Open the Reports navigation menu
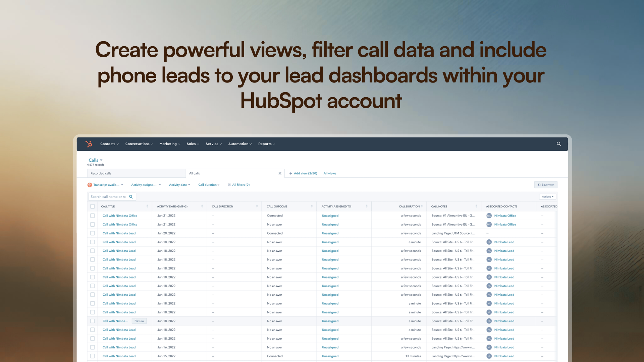Screen dimensions: 644x362 (267, 144)
